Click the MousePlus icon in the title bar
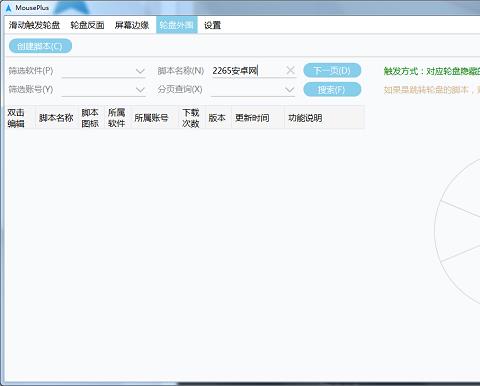The height and width of the screenshot is (386, 480). [x=8, y=7]
